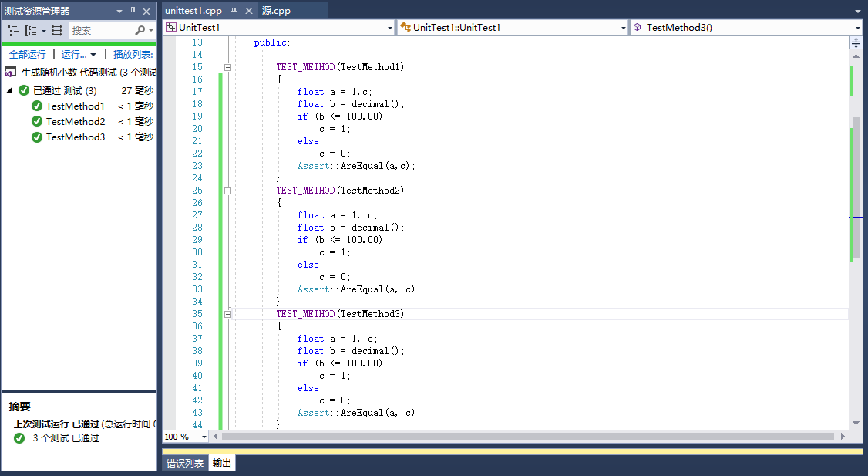The height and width of the screenshot is (476, 868).
Task: Pin the unittest1.cpp tab
Action: [x=234, y=11]
